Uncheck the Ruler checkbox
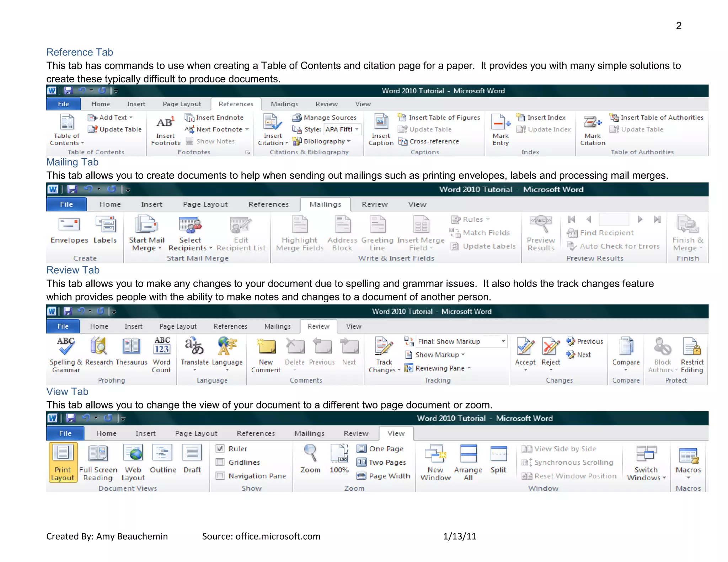 coord(220,449)
